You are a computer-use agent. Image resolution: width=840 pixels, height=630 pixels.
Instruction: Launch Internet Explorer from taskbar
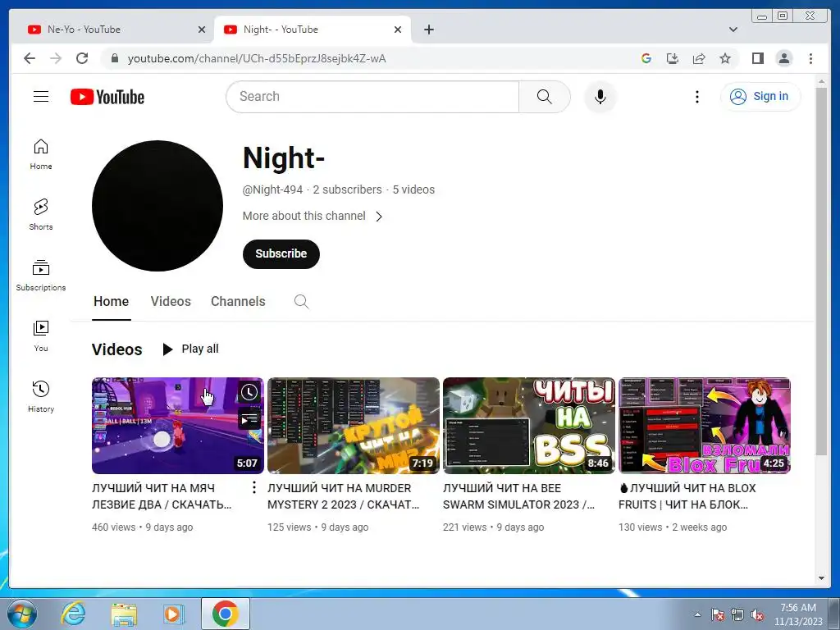click(73, 614)
